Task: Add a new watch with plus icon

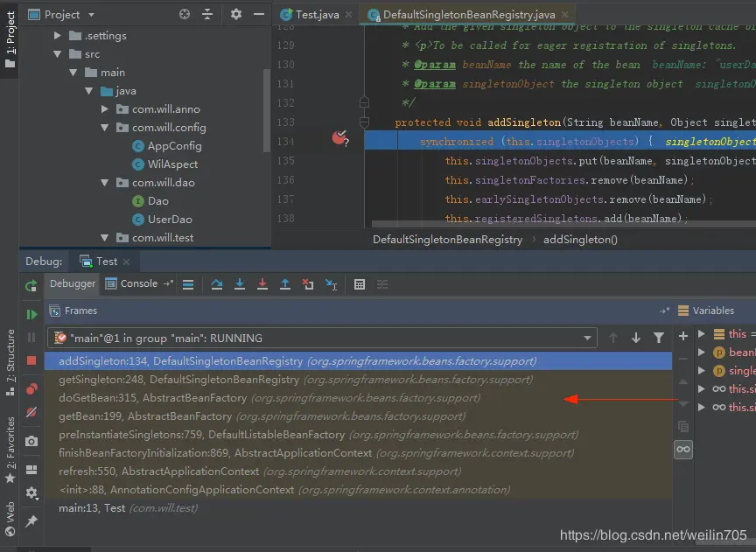Action: click(x=683, y=336)
